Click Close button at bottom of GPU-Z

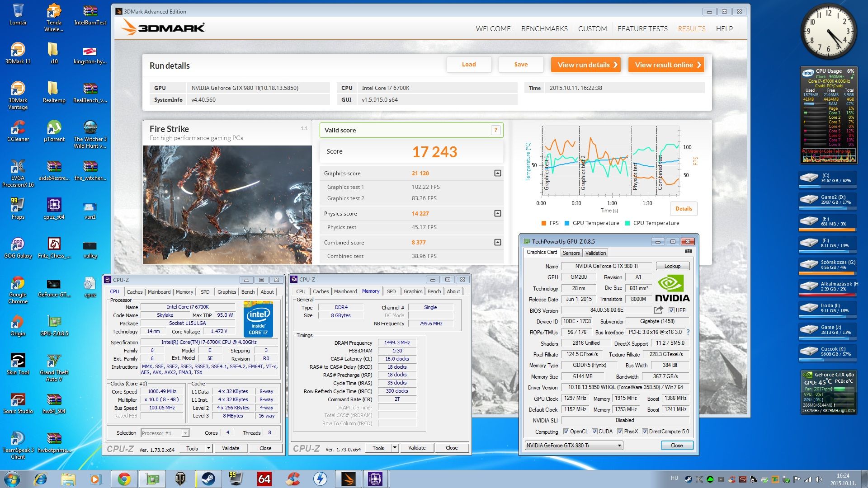click(676, 445)
